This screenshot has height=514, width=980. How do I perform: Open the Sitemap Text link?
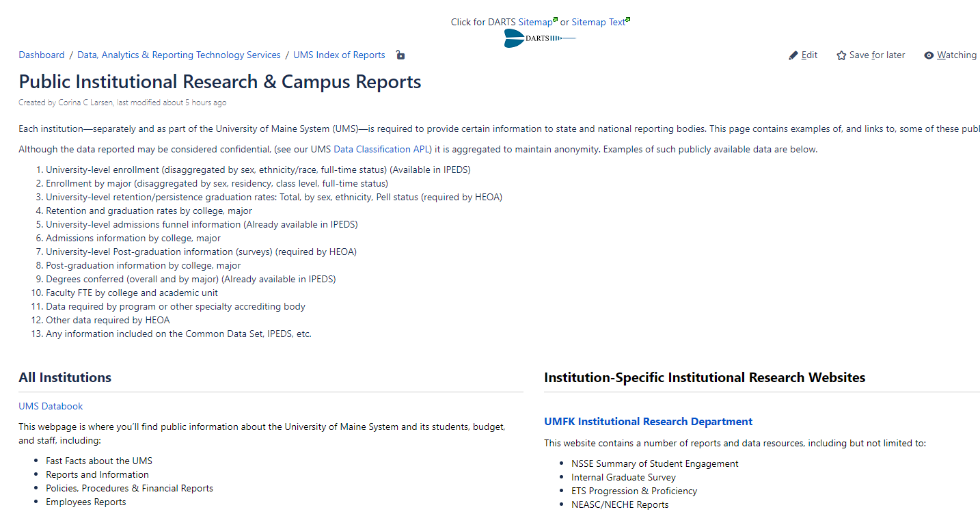(598, 22)
